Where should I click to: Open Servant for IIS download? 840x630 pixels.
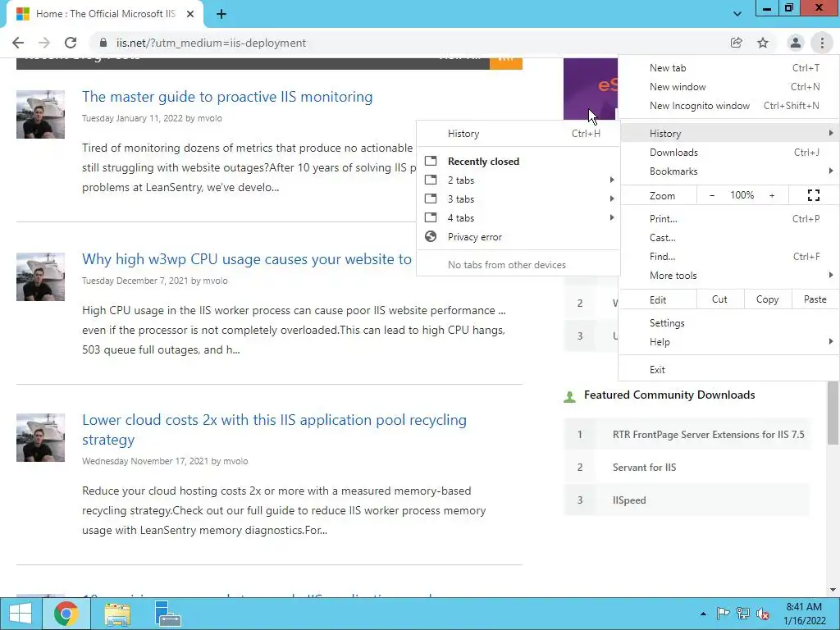click(645, 467)
